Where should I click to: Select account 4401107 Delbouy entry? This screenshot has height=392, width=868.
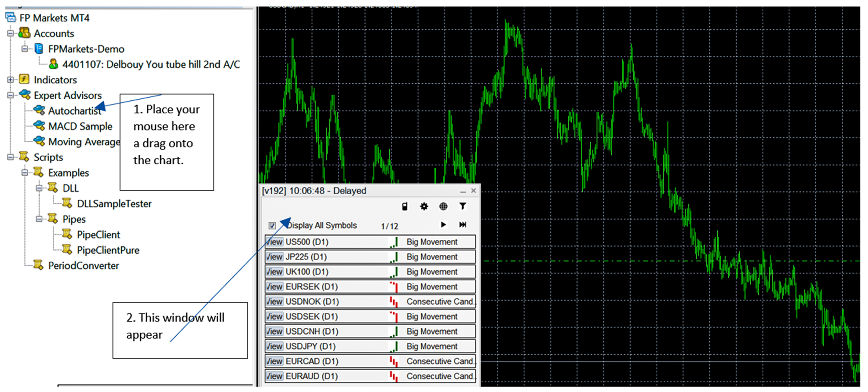pos(151,64)
